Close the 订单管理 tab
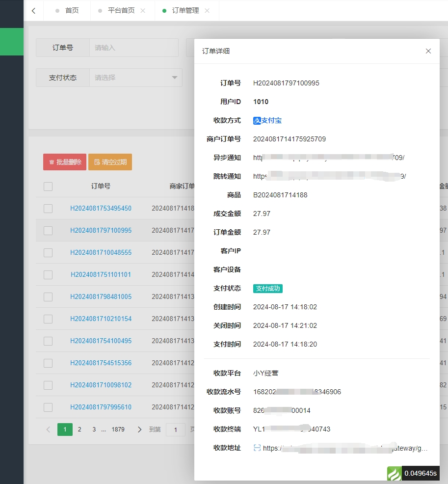The width and height of the screenshot is (448, 484). point(207,11)
